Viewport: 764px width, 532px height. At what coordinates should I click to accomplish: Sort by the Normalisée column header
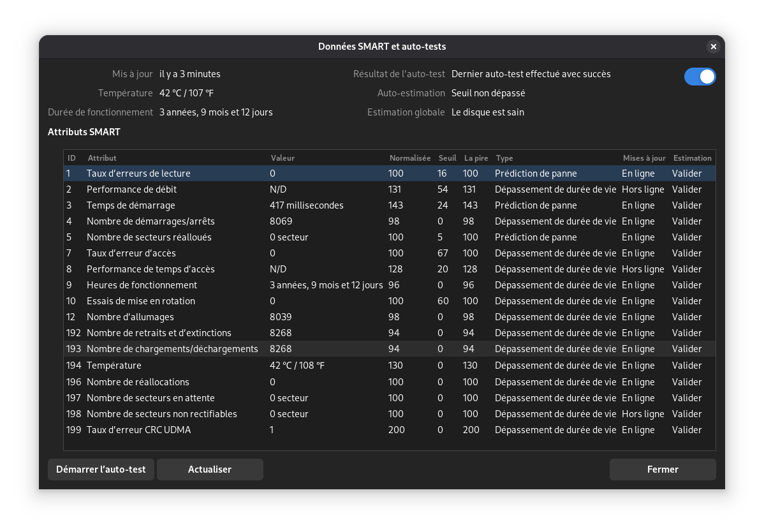[410, 158]
